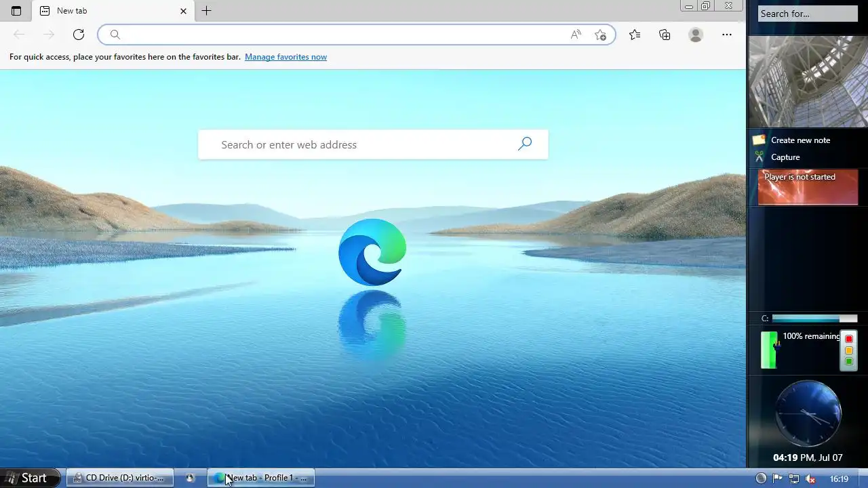Screen dimensions: 868x488
Task: Click the green battery indicator icon
Action: 769,350
